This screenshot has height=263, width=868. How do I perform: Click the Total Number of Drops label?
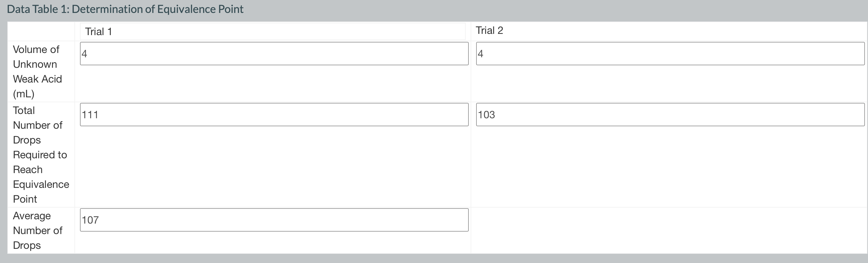(38, 125)
